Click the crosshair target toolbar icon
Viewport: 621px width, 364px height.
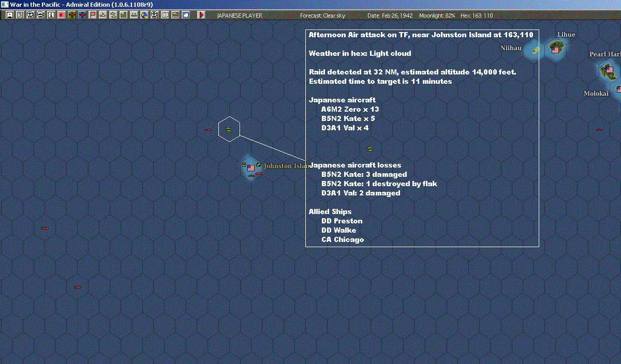click(154, 15)
